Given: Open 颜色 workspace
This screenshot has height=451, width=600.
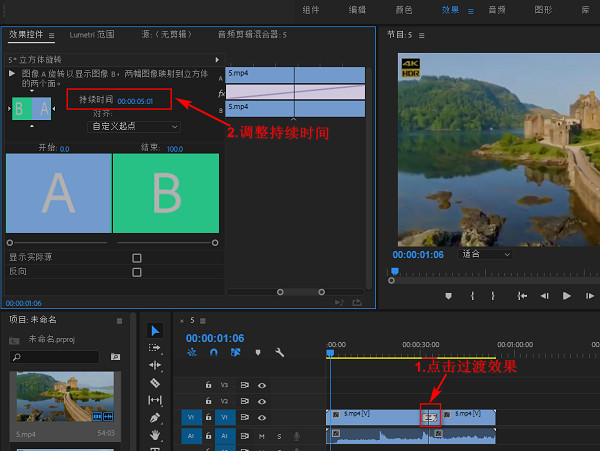Looking at the screenshot, I should point(404,10).
